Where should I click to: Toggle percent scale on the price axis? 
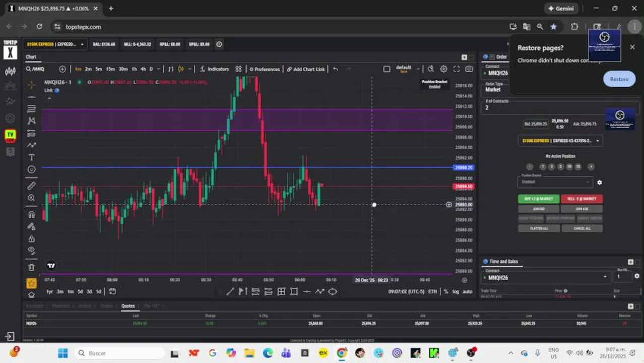[x=445, y=291]
